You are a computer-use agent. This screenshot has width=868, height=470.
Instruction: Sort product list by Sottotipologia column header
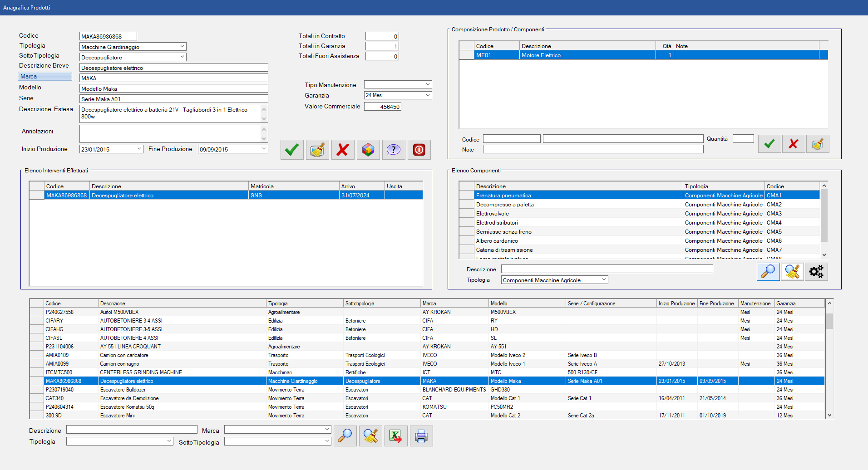tap(381, 304)
